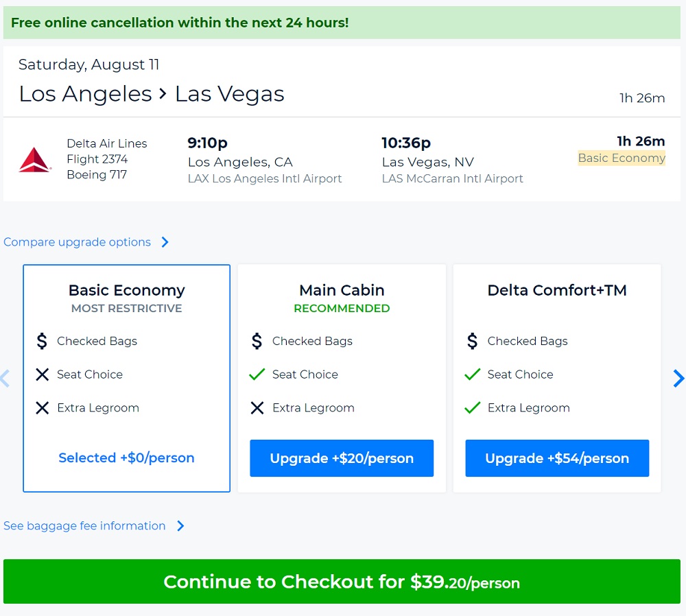Screen dimensions: 686x616
Task: Click the Main Cabin Seat Choice checkmark icon
Action: [257, 375]
